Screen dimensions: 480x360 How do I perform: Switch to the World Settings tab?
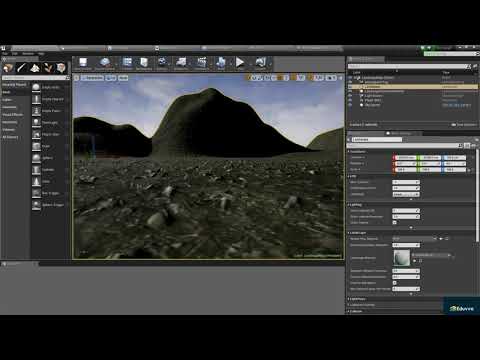click(401, 133)
